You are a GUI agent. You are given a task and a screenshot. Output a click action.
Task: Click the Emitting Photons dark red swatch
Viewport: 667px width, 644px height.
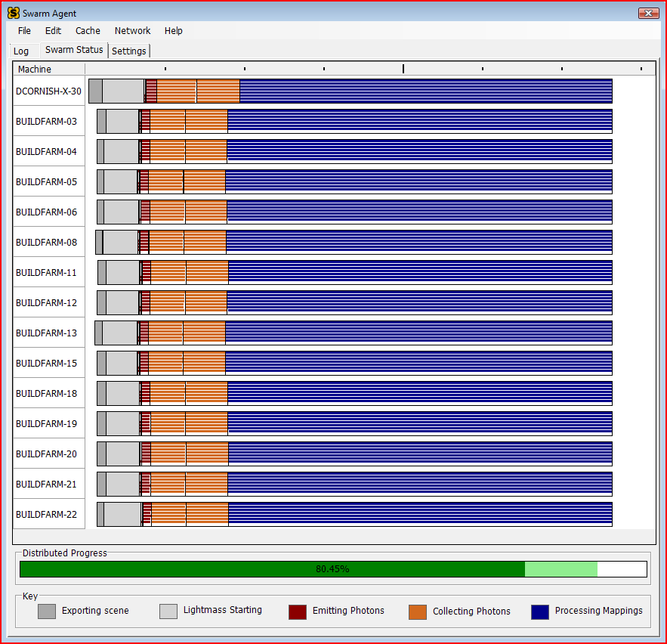pos(298,611)
